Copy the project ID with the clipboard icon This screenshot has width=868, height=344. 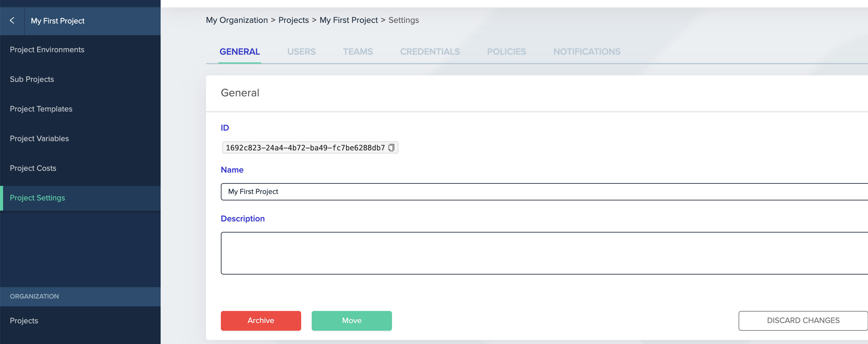(391, 148)
